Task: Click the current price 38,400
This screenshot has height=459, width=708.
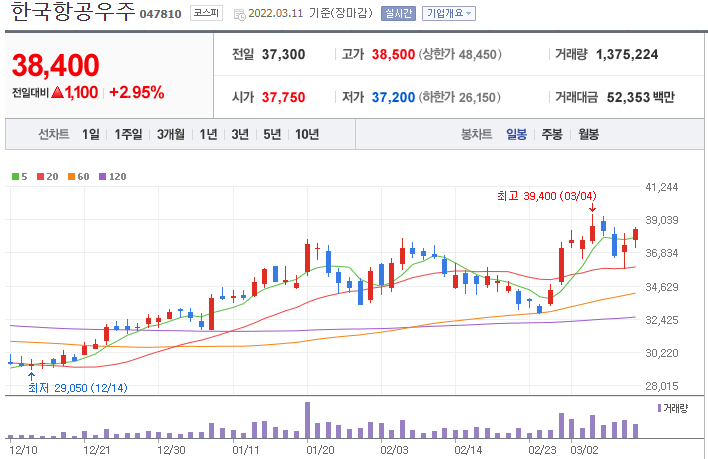Action: 56,65
